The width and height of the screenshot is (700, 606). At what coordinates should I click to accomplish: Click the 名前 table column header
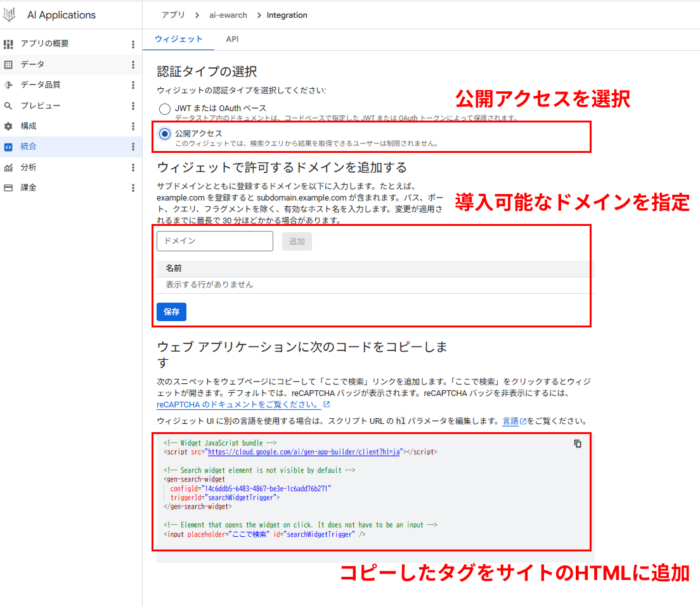(174, 268)
